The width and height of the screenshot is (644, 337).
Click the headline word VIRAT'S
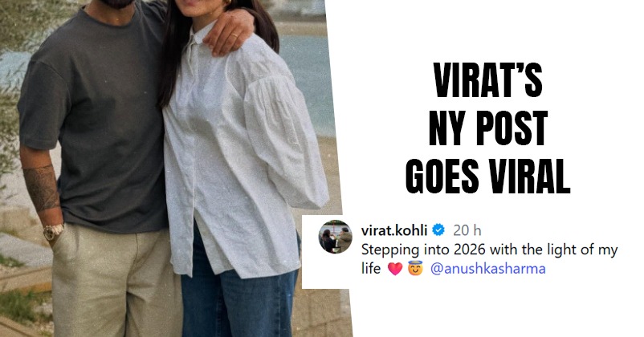(x=487, y=81)
